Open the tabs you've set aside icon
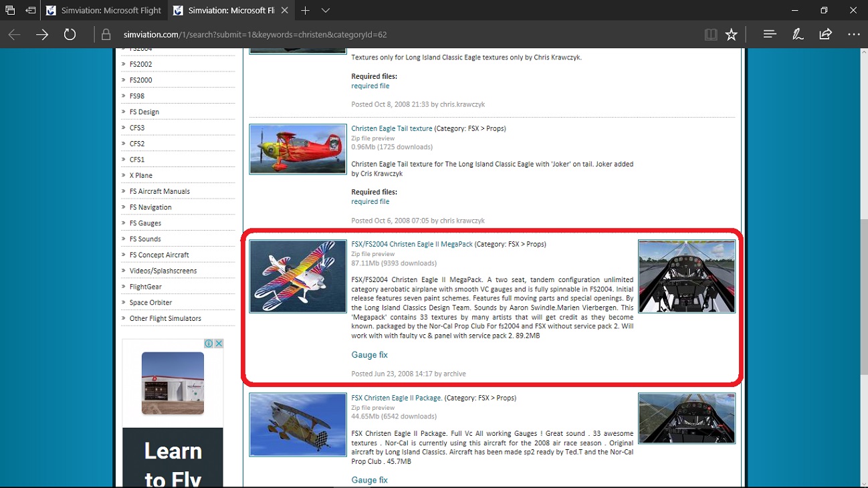Viewport: 868px width, 488px height. click(x=10, y=10)
